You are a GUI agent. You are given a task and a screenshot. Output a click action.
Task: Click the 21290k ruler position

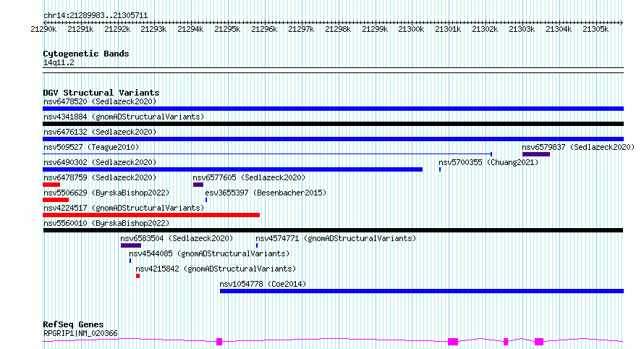tap(43, 29)
